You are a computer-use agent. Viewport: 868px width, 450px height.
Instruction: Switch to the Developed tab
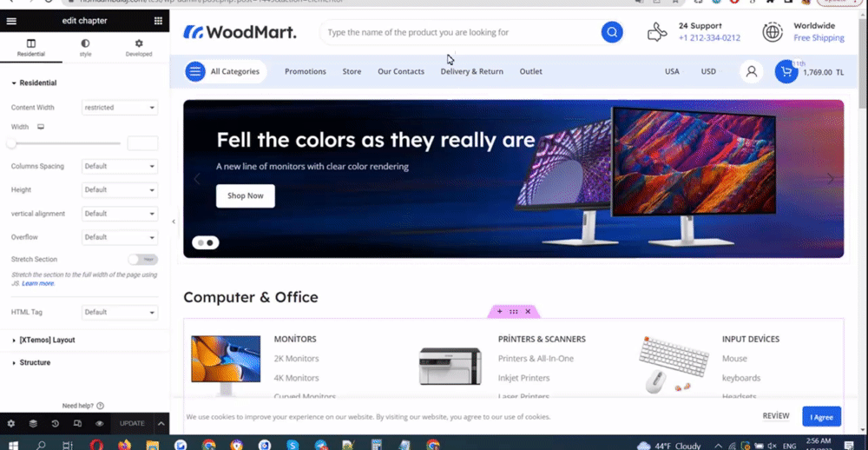pyautogui.click(x=138, y=49)
